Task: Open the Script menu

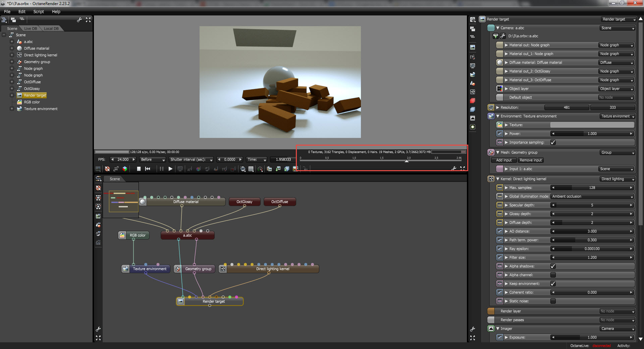Action: pyautogui.click(x=39, y=11)
